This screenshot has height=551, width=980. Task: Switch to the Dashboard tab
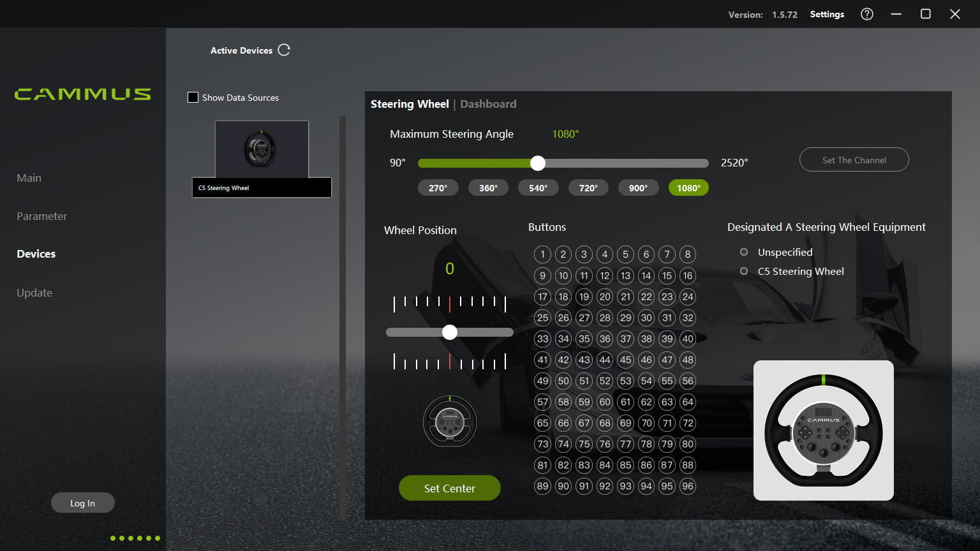pyautogui.click(x=488, y=104)
